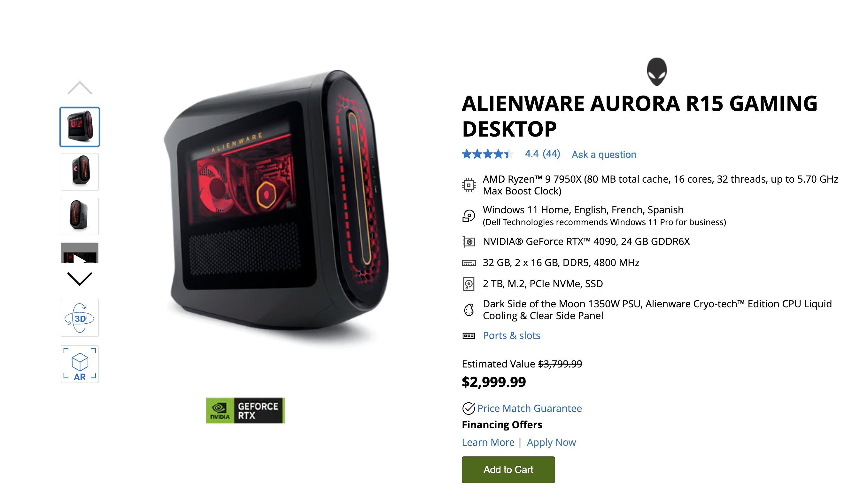Click the NVIDIA GeForce RTX badge
Image resolution: width=868 pixels, height=497 pixels.
point(245,410)
